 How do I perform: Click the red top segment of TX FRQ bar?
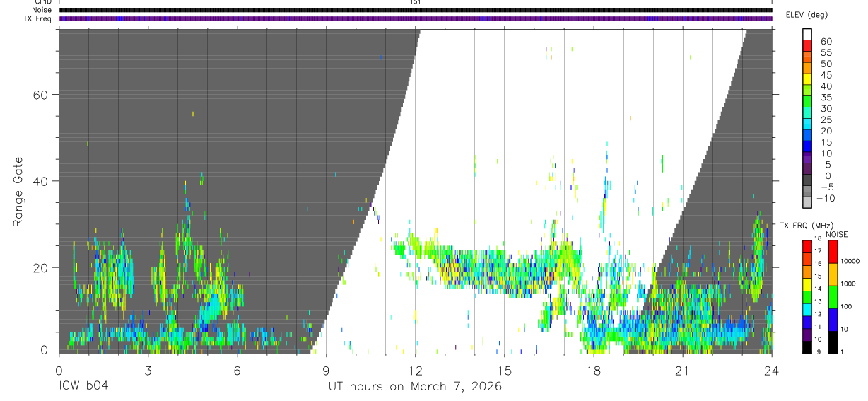pos(807,245)
